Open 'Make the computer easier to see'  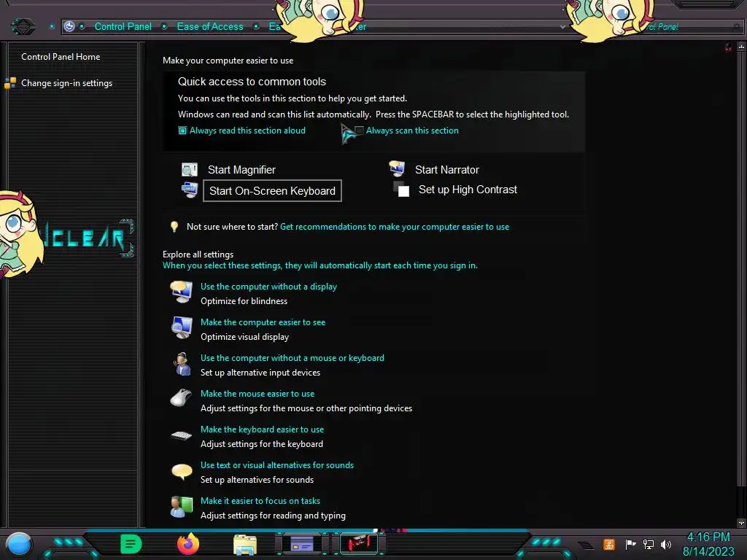(x=263, y=322)
